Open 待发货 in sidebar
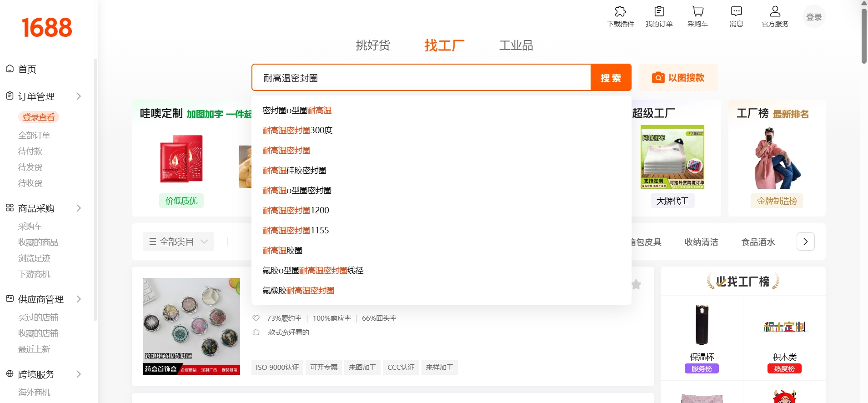Screen dimensions: 868x403 (30, 167)
